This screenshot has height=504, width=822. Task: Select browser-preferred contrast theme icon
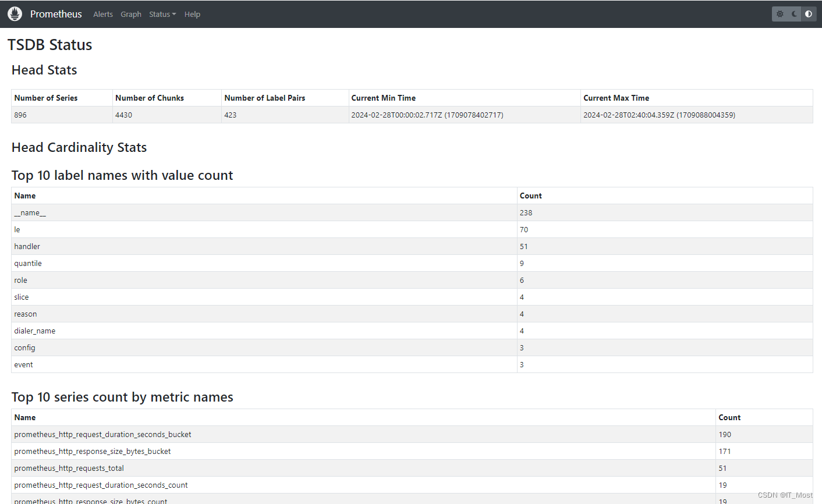click(809, 14)
